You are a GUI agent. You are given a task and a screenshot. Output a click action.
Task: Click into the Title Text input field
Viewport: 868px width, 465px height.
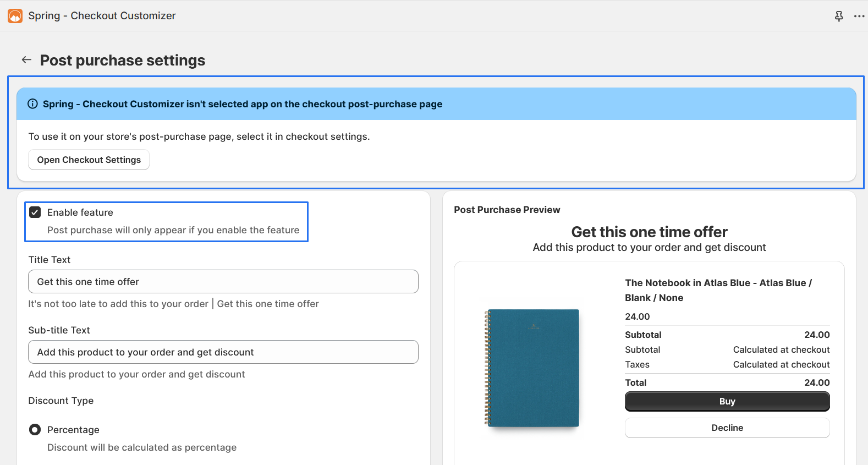point(223,282)
